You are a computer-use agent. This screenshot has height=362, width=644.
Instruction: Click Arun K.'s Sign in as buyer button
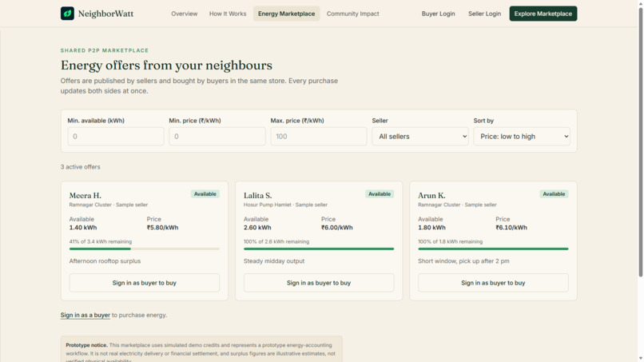[493, 283]
